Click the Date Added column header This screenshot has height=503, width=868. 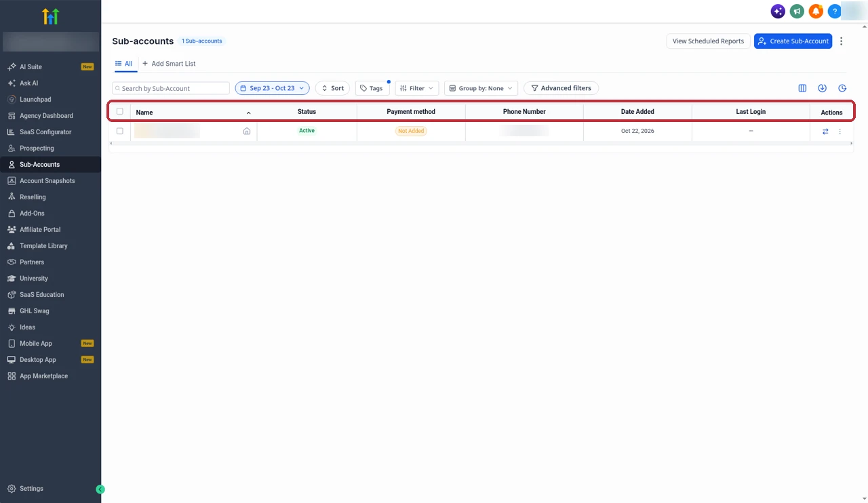tap(637, 112)
